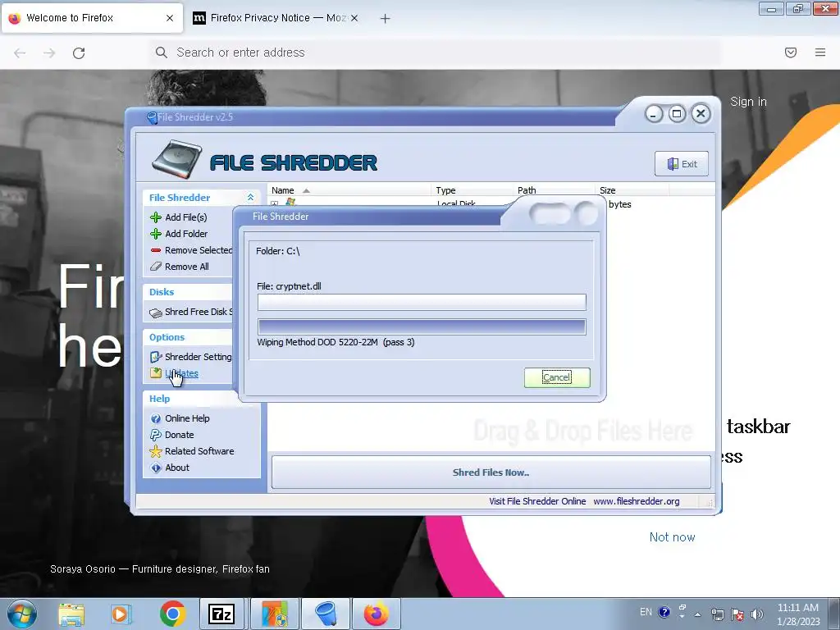Click the Exit button in File Shredder
The width and height of the screenshot is (840, 630).
[x=682, y=164]
